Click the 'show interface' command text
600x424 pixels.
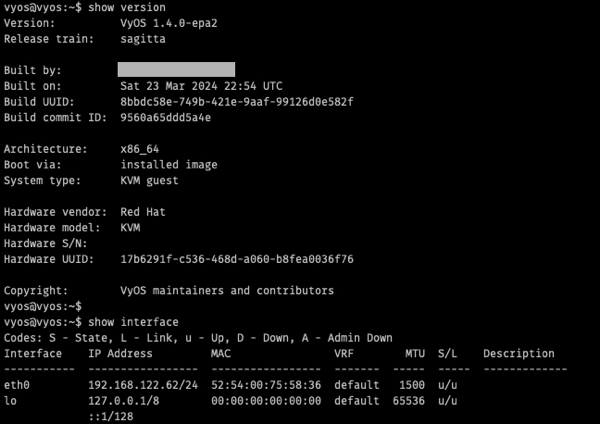[133, 322]
